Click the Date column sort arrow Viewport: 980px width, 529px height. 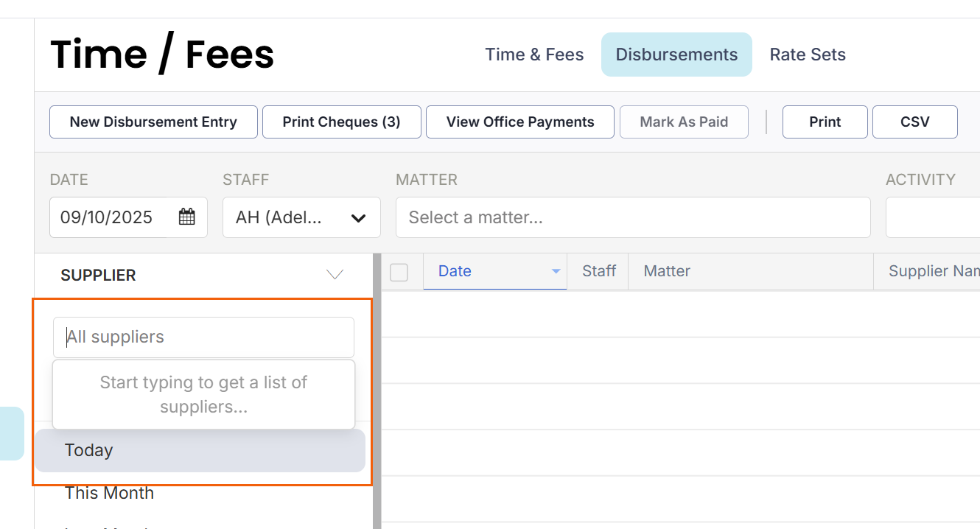(x=556, y=272)
